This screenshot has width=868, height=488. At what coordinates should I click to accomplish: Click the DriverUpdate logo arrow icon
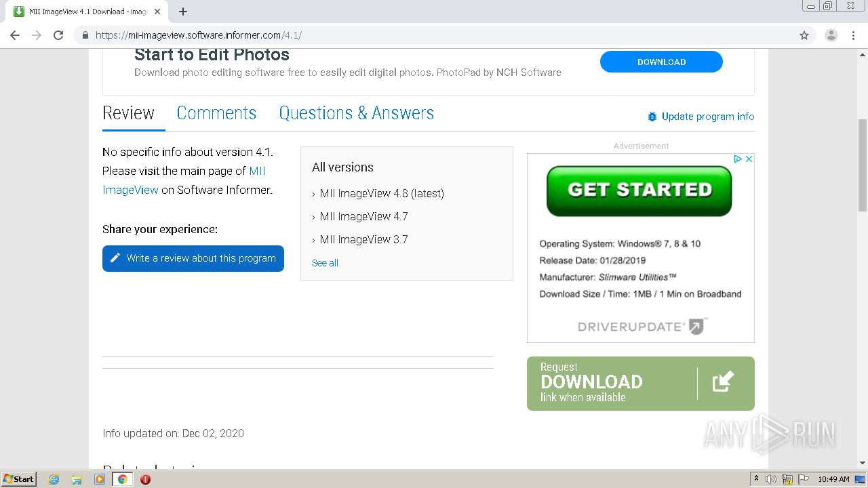pyautogui.click(x=698, y=326)
